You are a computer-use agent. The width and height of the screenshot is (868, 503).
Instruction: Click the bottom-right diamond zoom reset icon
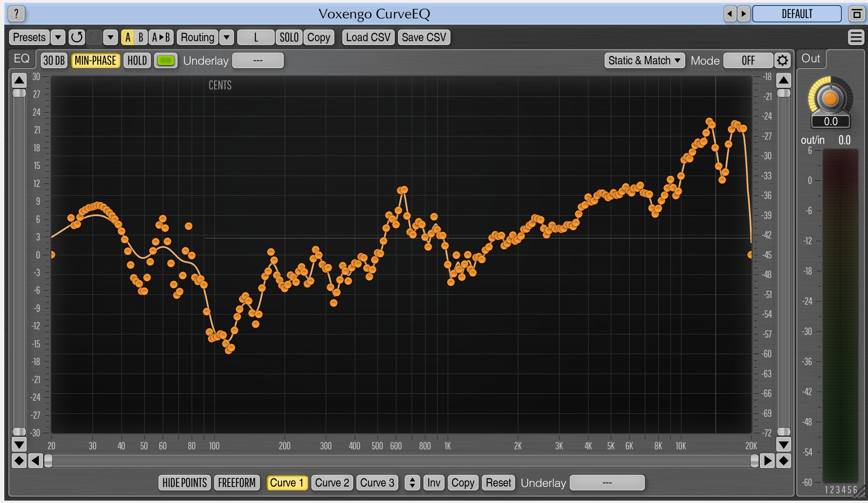784,461
